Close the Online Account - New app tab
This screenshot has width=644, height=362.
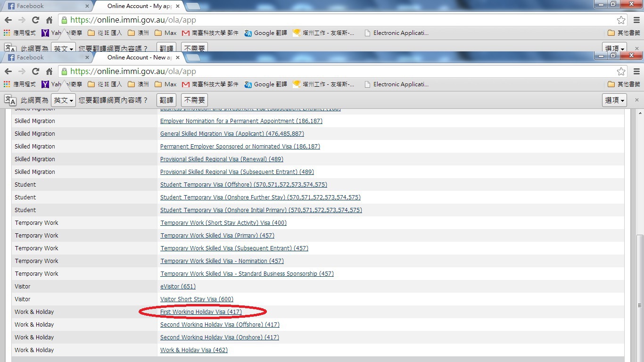pyautogui.click(x=178, y=58)
